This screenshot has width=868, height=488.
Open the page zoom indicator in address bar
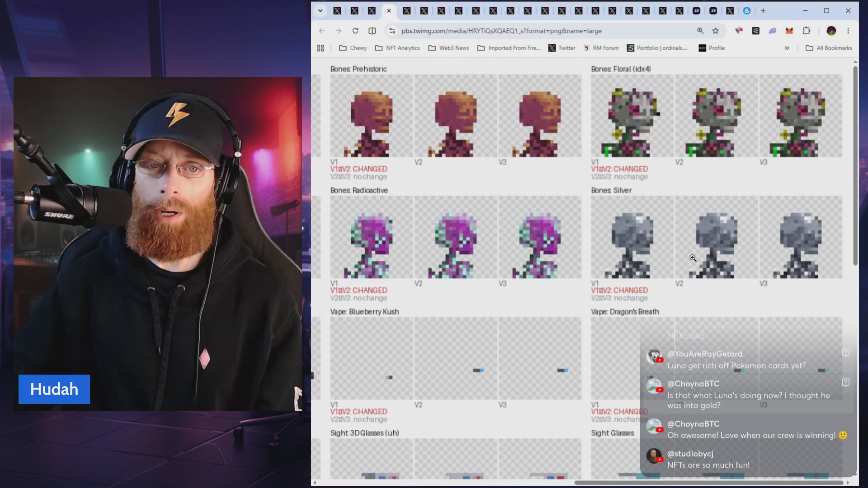[700, 31]
